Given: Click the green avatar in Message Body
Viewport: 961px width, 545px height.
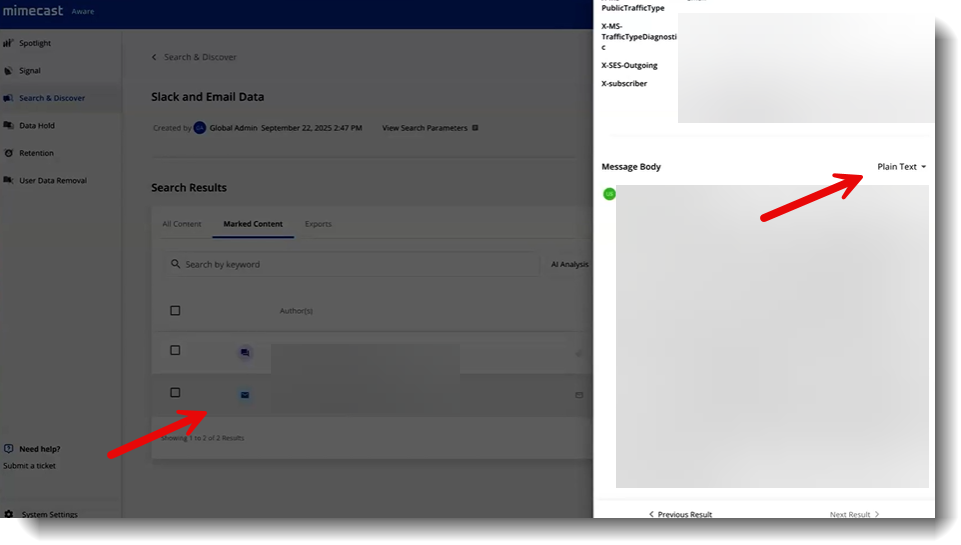Looking at the screenshot, I should pyautogui.click(x=609, y=194).
